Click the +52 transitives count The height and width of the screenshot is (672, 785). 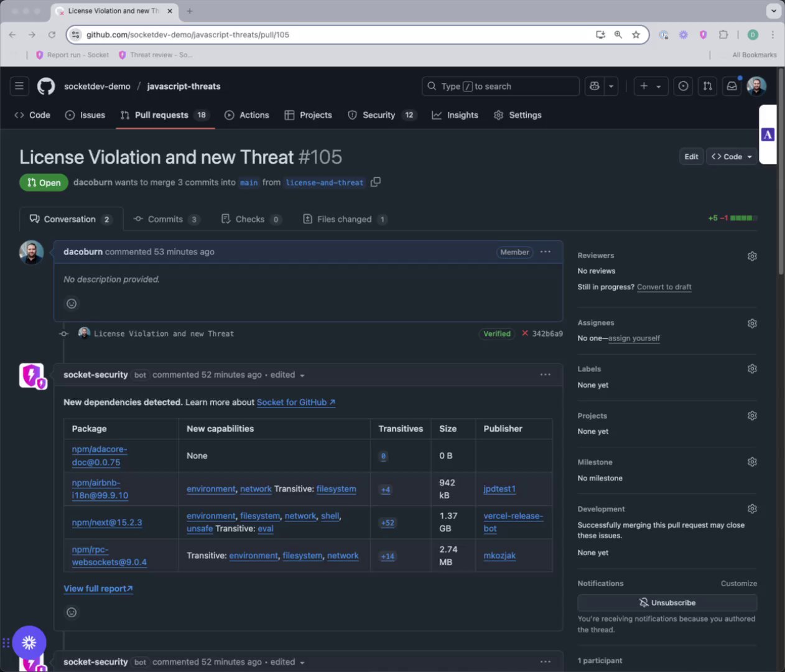point(388,523)
